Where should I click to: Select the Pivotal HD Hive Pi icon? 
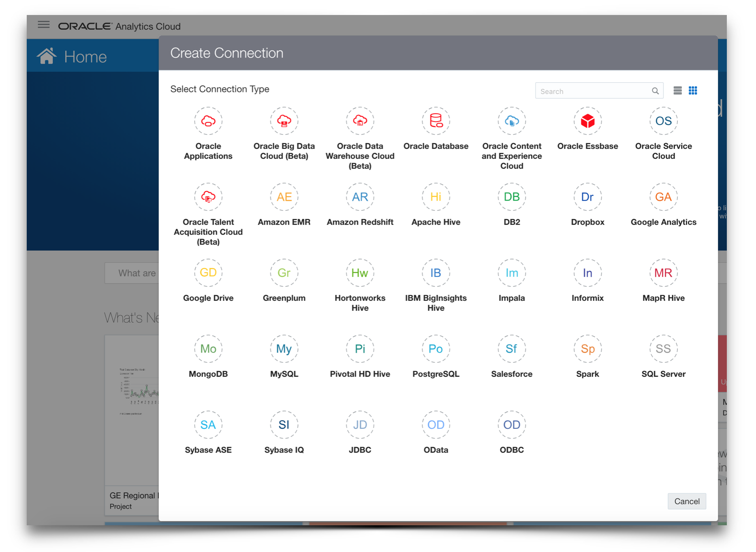coord(360,349)
